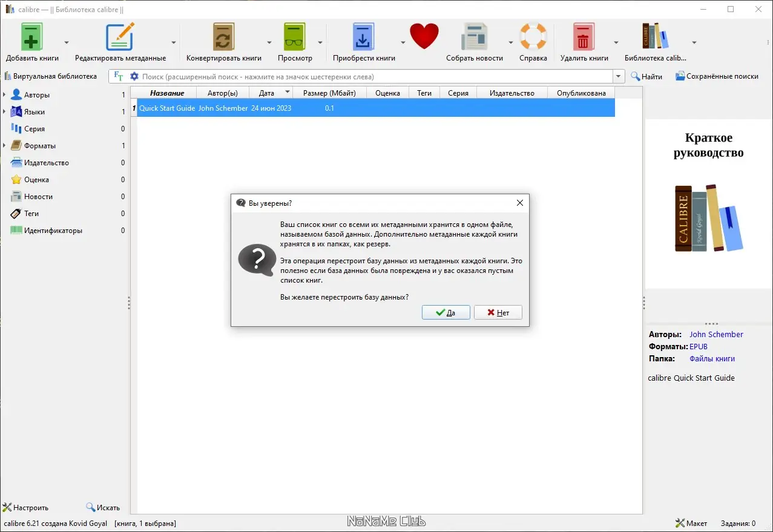Open Edit metadata (Редактировать метаданные) tool
Viewport: 773px width, 532px height.
tap(120, 38)
